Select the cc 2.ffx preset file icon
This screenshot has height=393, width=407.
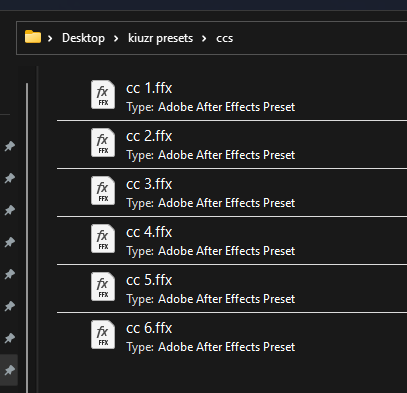(x=103, y=143)
